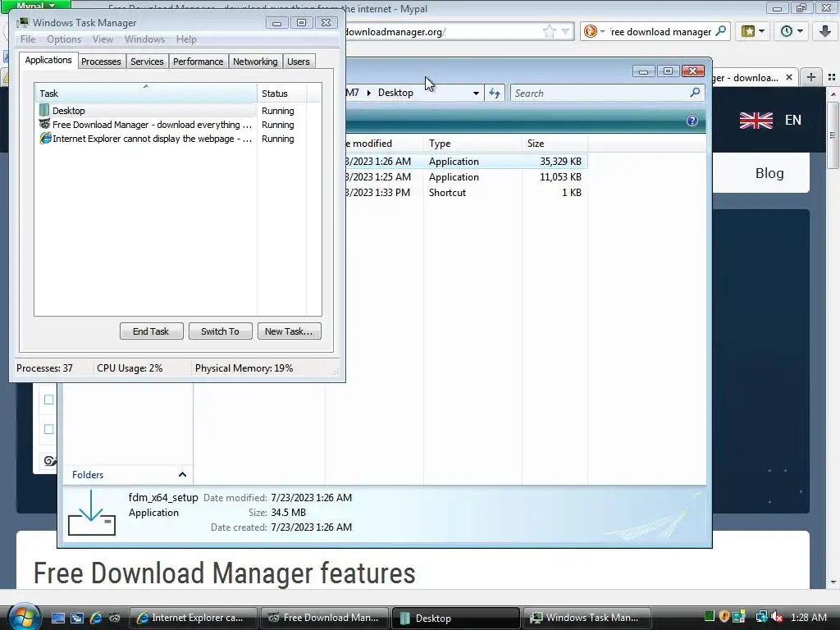Expand breadcrumb arrow before Desktop

pos(368,94)
